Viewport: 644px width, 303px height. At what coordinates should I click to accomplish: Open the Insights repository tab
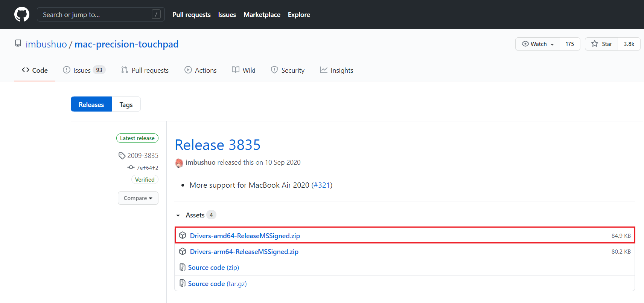click(336, 70)
